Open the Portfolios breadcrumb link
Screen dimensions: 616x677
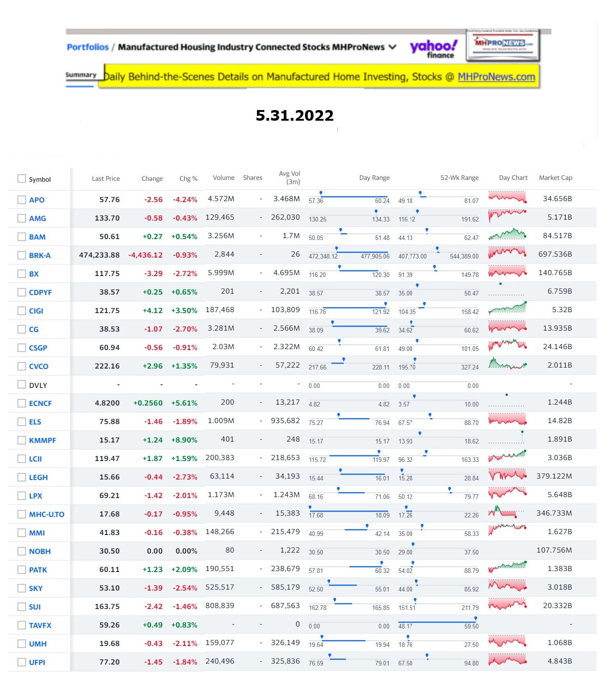pyautogui.click(x=87, y=47)
